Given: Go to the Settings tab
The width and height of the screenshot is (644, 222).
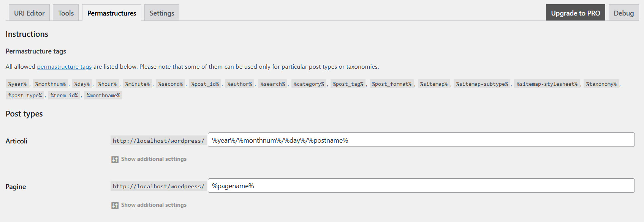Looking at the screenshot, I should 162,13.
